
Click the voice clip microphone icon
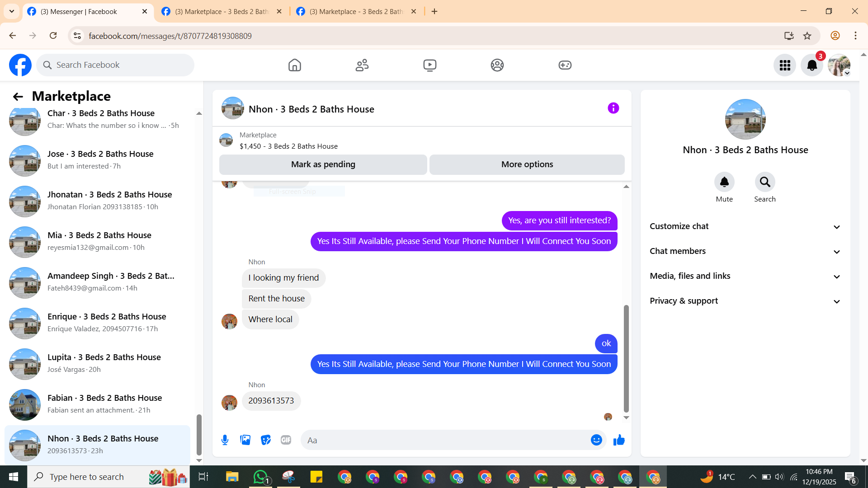[x=225, y=440]
